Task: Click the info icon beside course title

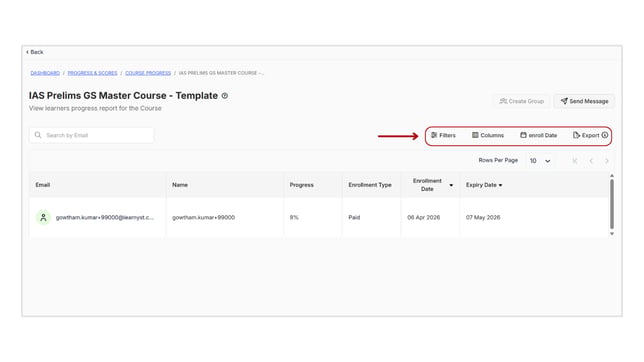Action: click(x=225, y=96)
